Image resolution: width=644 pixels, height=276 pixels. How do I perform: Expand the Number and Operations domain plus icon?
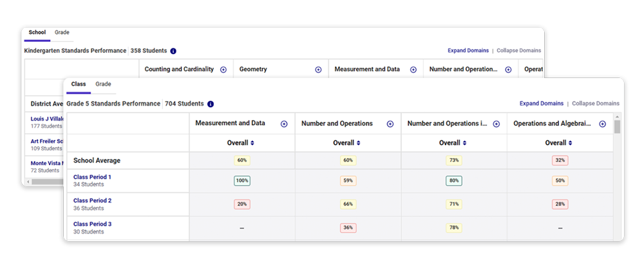390,124
